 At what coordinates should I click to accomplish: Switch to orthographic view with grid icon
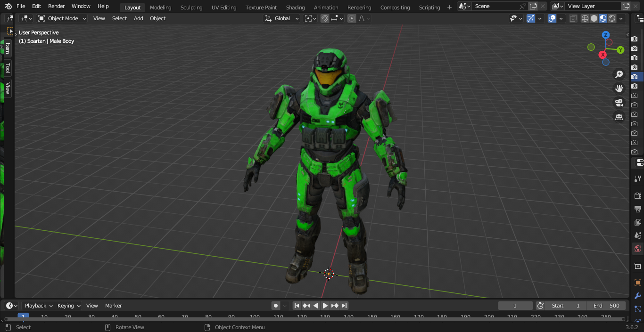tap(619, 117)
